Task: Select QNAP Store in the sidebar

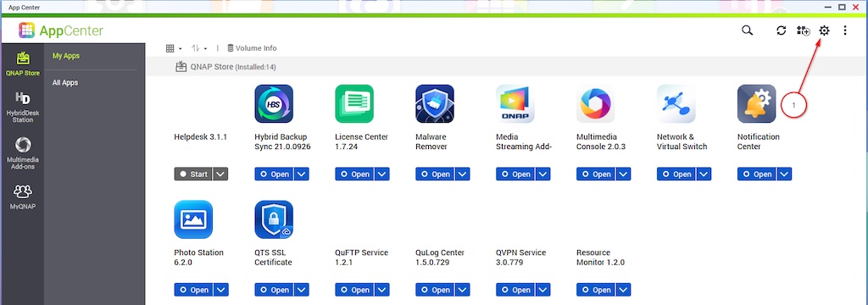Action: (x=23, y=64)
